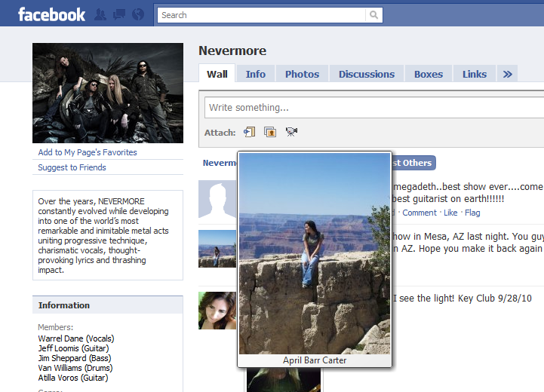Open the messages icon in top bar
The height and width of the screenshot is (392, 544).
pyautogui.click(x=119, y=14)
